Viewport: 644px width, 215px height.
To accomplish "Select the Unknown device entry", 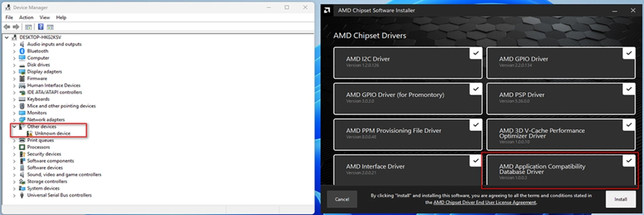I will tap(53, 133).
